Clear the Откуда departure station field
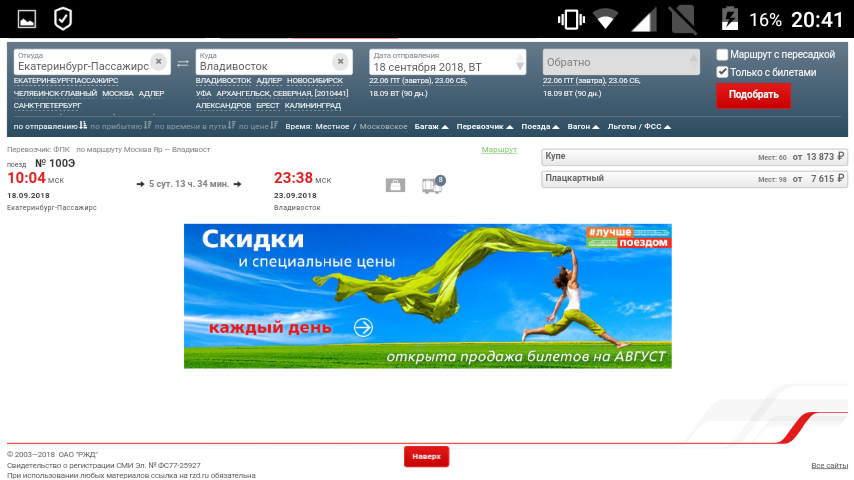 point(158,61)
